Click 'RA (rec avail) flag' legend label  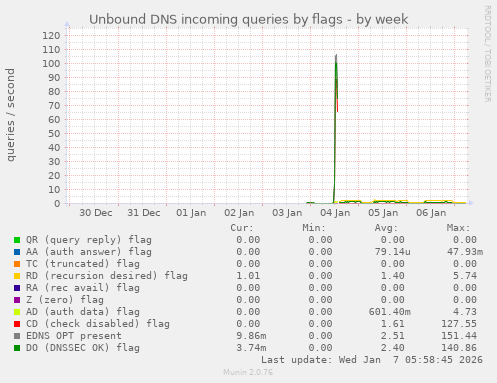[x=83, y=288]
